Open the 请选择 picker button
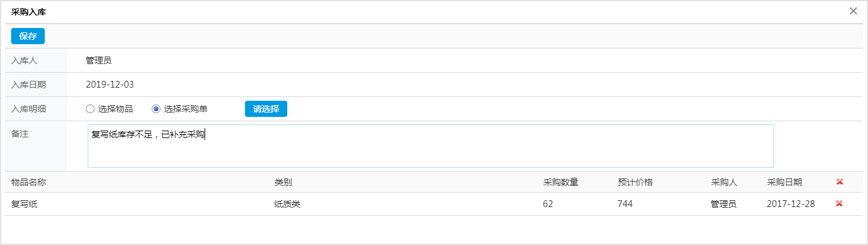 click(266, 109)
